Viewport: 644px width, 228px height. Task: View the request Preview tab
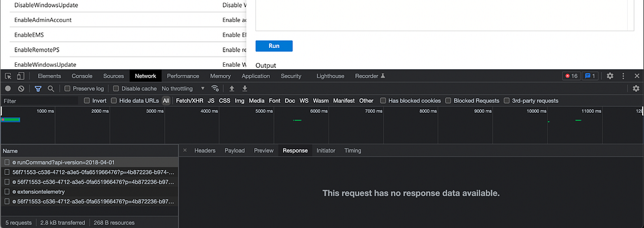pos(264,151)
